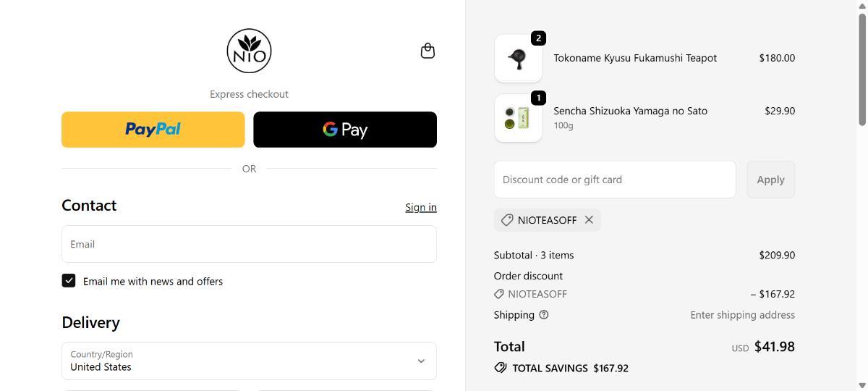This screenshot has width=868, height=391.
Task: Click the Discount code or gift card field
Action: click(615, 180)
